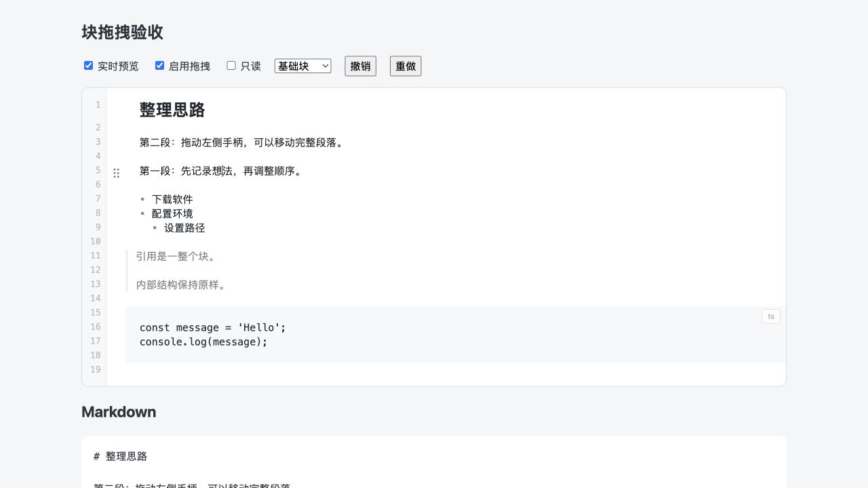Click the quote line 引用是一整个块。

[x=176, y=256]
